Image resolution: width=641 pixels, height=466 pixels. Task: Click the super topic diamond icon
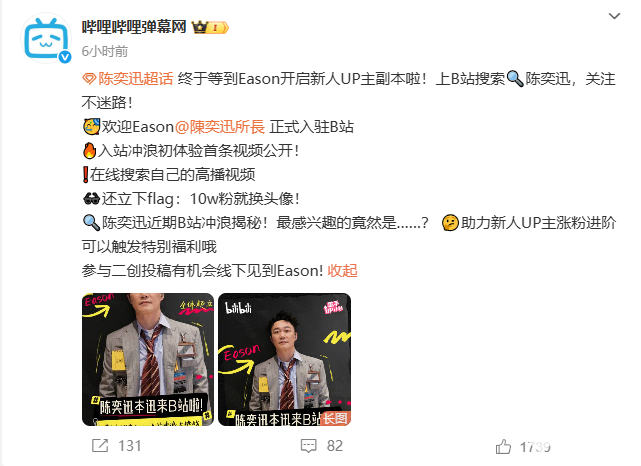89,79
